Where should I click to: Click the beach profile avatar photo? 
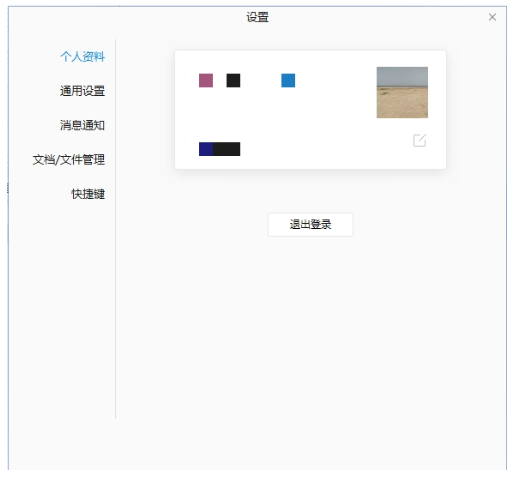[x=402, y=92]
